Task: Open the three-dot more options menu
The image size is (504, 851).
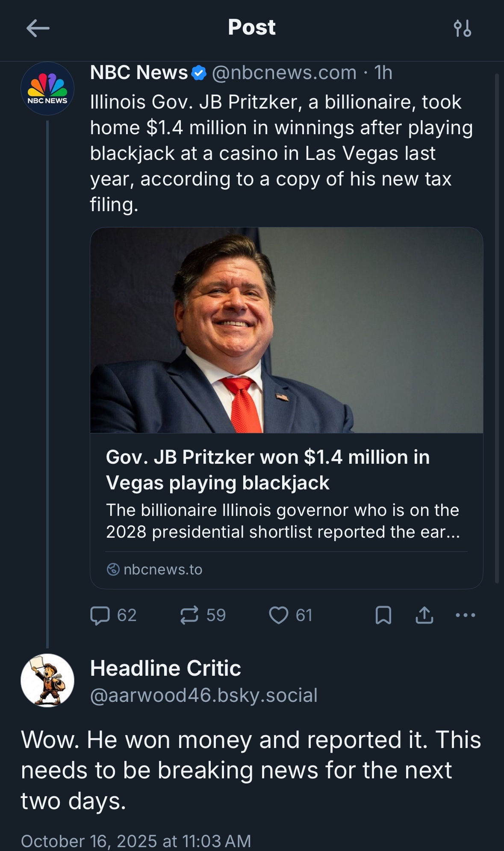Action: [x=466, y=615]
